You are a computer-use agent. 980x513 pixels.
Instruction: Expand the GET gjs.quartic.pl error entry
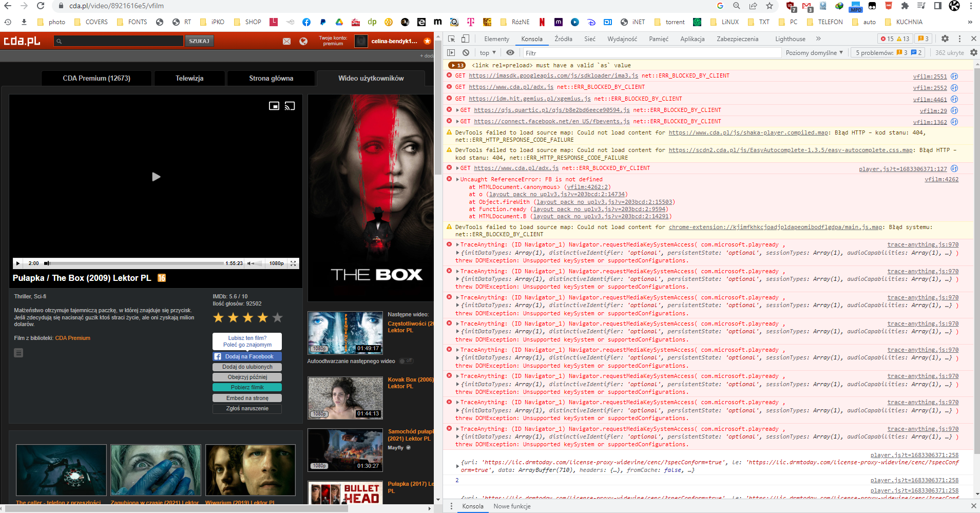click(457, 110)
